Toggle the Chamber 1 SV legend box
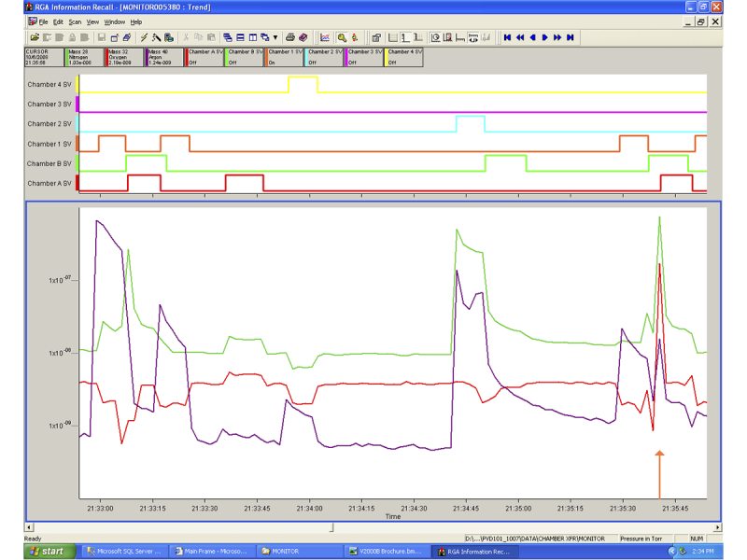 (x=286, y=57)
